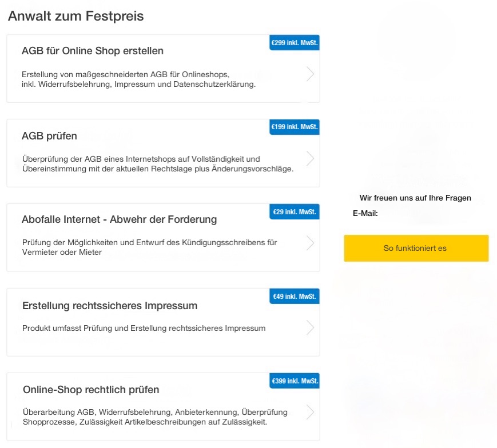This screenshot has width=497, height=448.
Task: Click chevron arrow on Erstellung rechtssicheres Impressum card
Action: [x=310, y=327]
